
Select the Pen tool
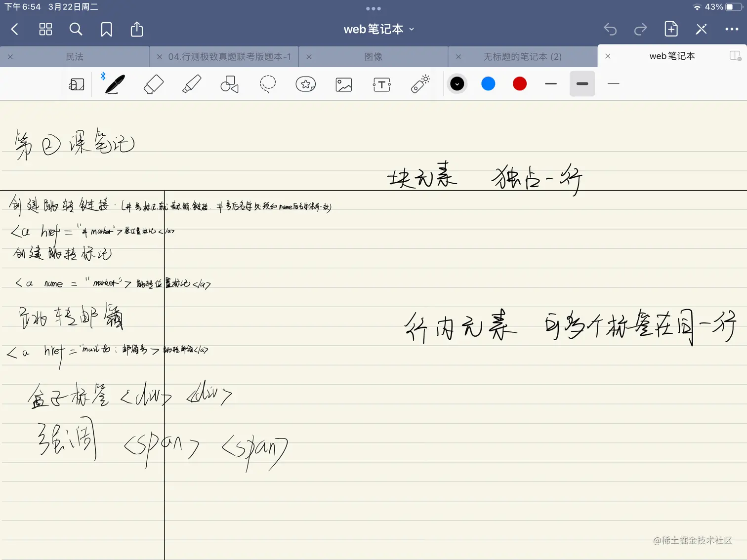click(x=114, y=84)
